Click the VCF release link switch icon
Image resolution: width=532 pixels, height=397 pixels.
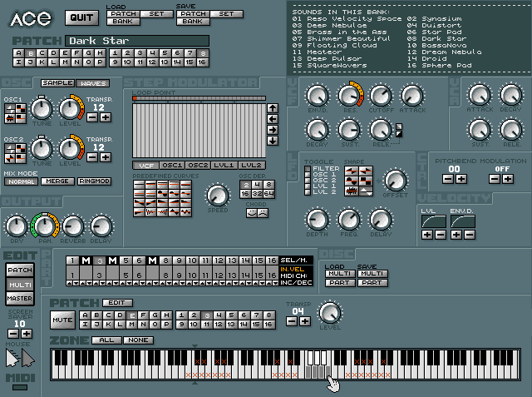[x=398, y=130]
